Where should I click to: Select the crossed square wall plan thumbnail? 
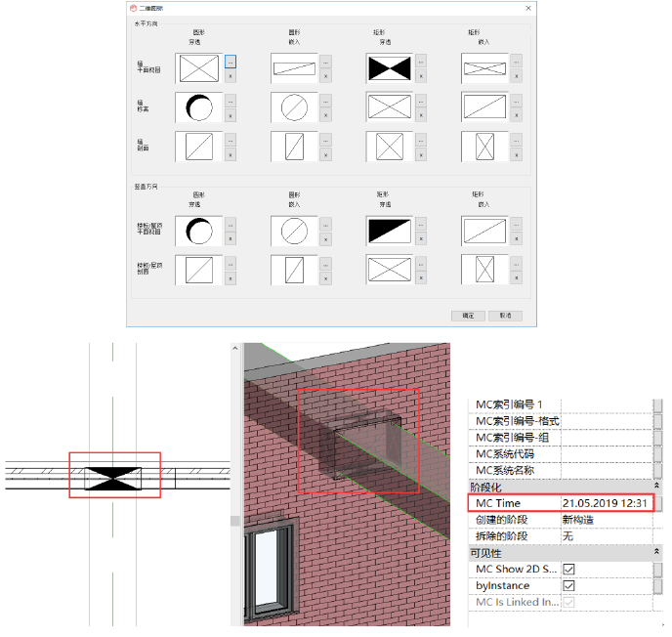coord(199,68)
